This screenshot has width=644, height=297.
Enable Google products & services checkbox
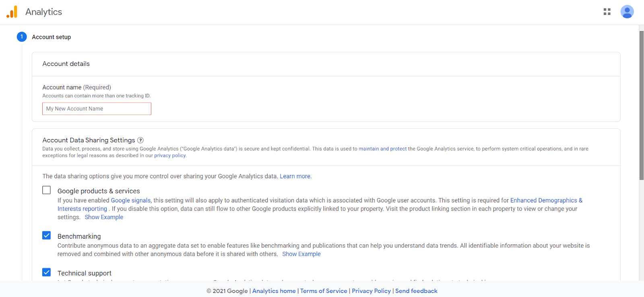tap(47, 190)
